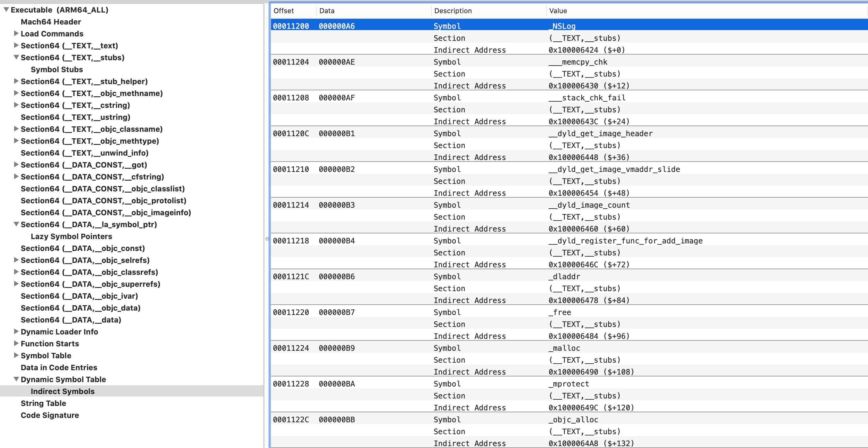Collapse Section64 (__DATA,__la_symbol_ptr) triangle
Image resolution: width=868 pixels, height=448 pixels.
tap(16, 224)
